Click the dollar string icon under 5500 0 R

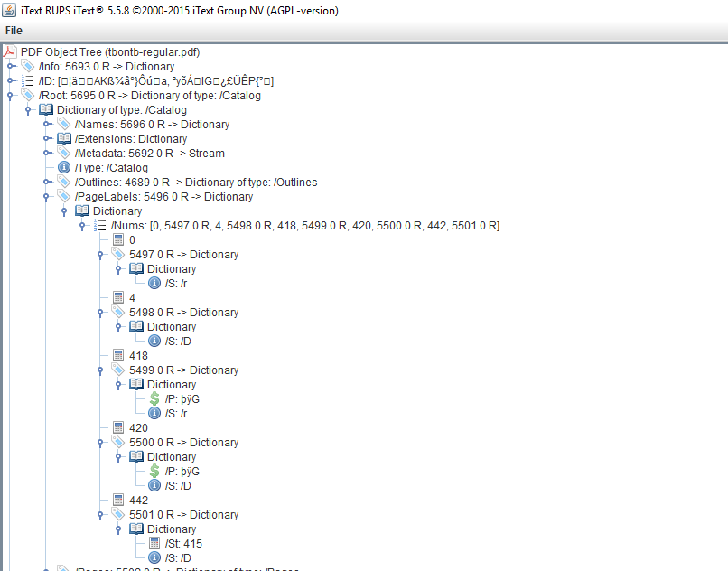(x=154, y=471)
